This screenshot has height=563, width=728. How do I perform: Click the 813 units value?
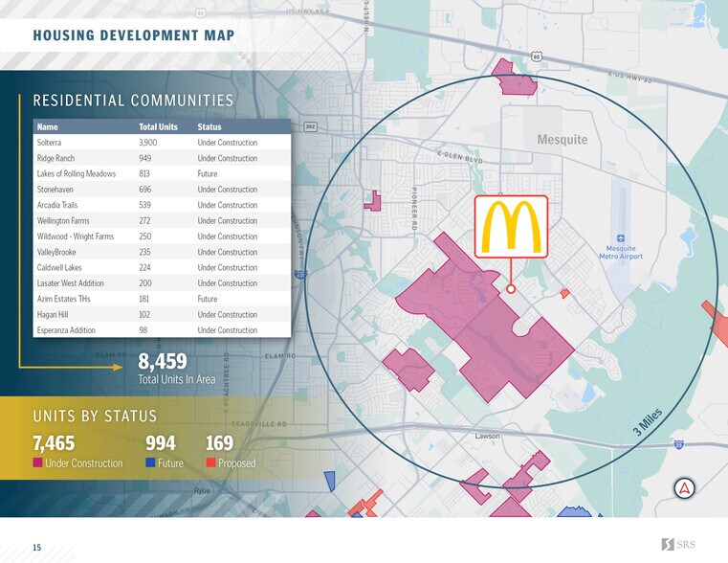click(143, 173)
